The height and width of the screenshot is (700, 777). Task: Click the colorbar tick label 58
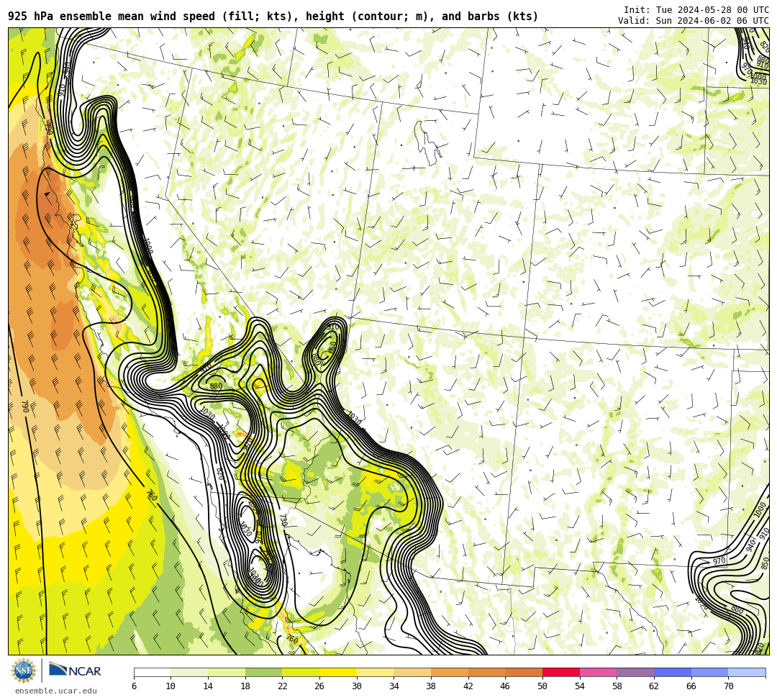click(617, 686)
